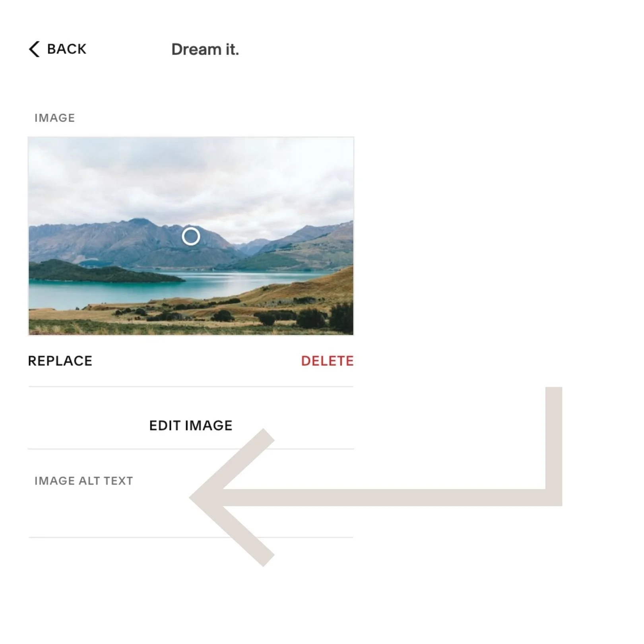Click the cloudy sky in the image preview
Image resolution: width=644 pixels, height=644 pixels.
[191, 175]
